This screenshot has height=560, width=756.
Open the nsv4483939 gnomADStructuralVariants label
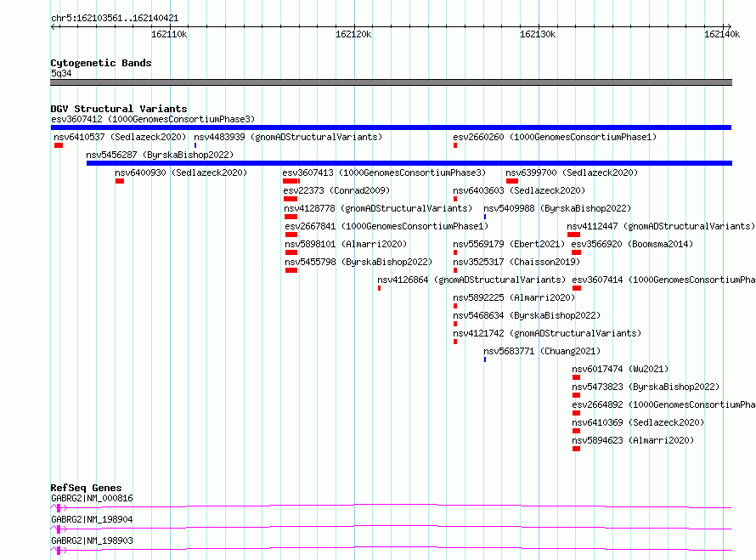click(288, 137)
